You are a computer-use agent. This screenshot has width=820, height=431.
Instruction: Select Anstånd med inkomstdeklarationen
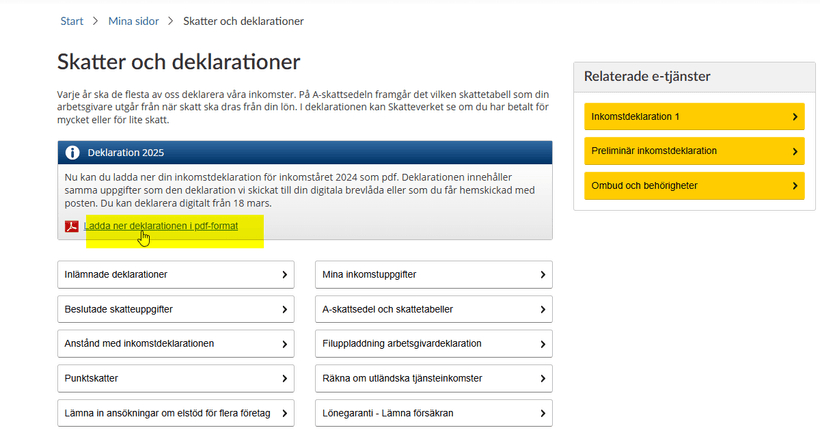point(175,343)
